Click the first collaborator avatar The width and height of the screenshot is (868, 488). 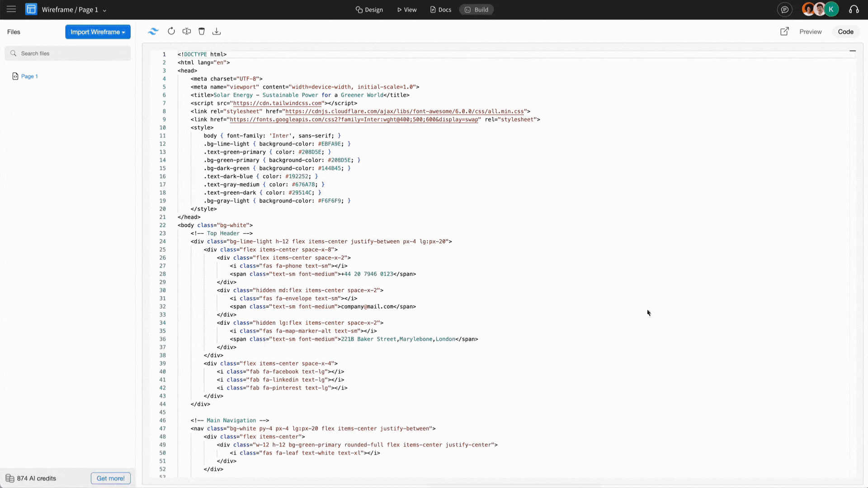[x=808, y=9]
